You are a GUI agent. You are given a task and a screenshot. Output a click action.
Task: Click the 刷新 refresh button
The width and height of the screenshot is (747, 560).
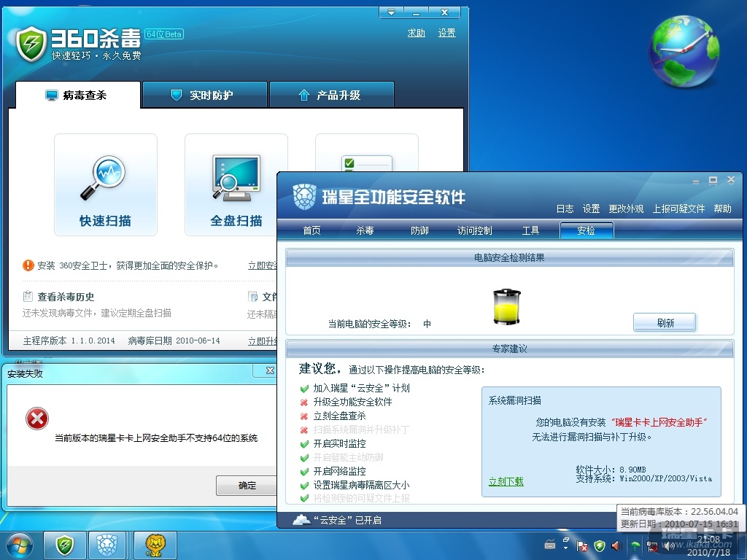click(665, 323)
